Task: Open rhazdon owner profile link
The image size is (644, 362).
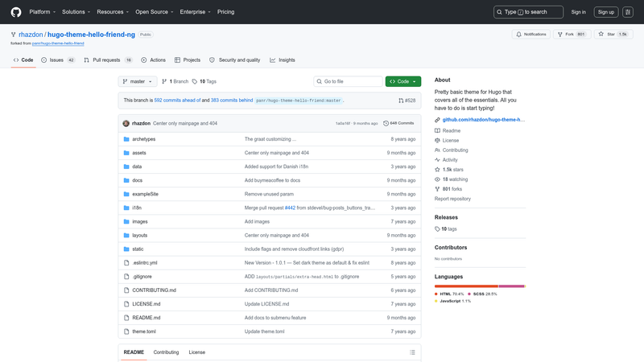Action: (x=31, y=35)
